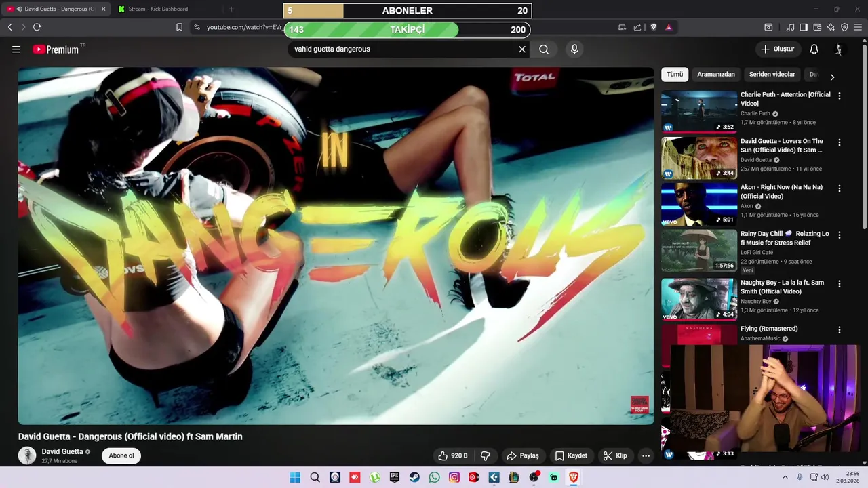
Task: Open Brave media control music note
Action: point(790,27)
